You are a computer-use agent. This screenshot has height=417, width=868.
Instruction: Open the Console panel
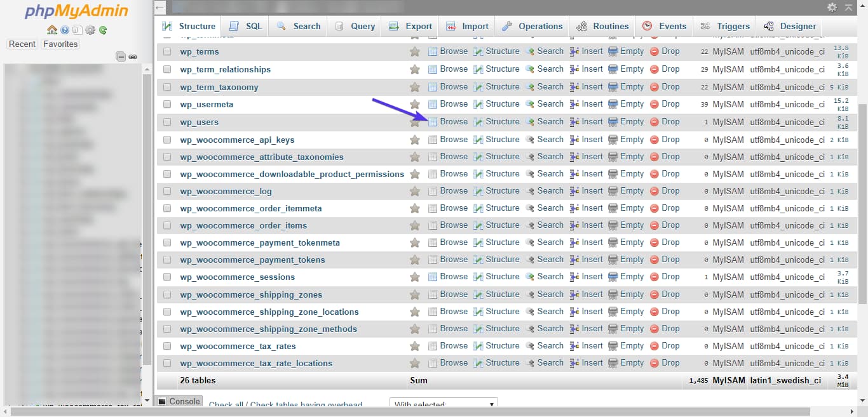pyautogui.click(x=179, y=402)
